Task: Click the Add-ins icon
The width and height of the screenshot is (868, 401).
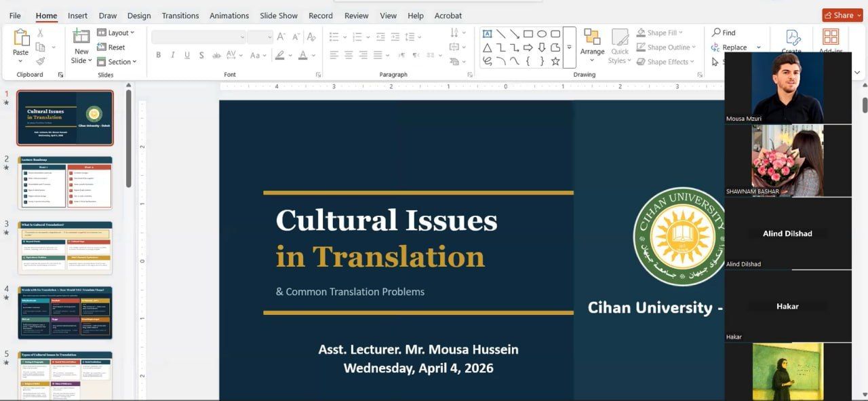Action: point(831,41)
